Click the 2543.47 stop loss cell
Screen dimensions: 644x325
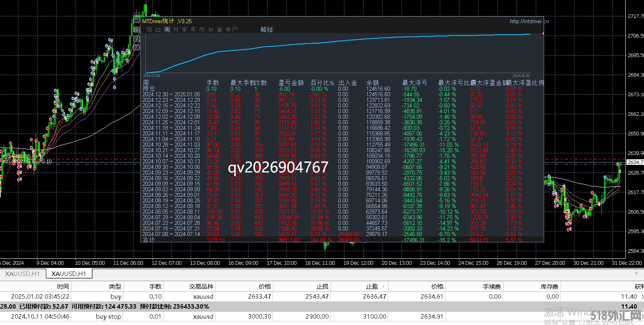pos(317,296)
